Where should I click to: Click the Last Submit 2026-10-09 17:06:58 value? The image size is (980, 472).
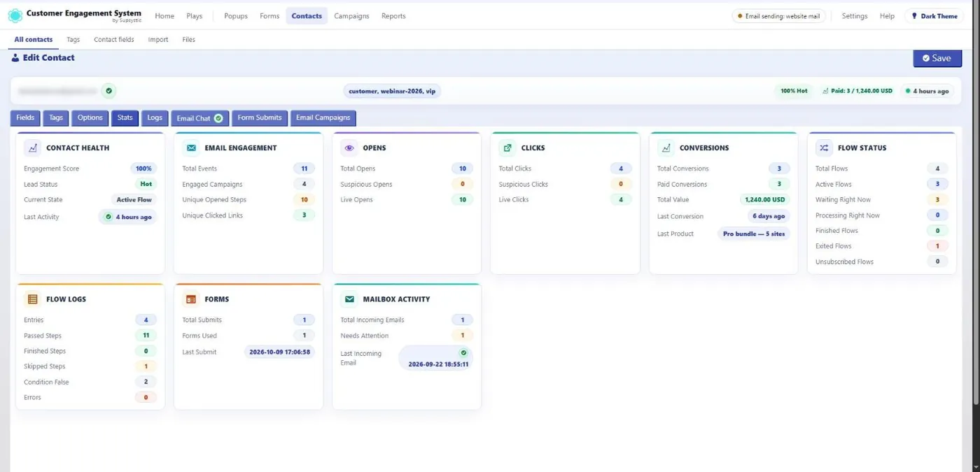pos(280,352)
